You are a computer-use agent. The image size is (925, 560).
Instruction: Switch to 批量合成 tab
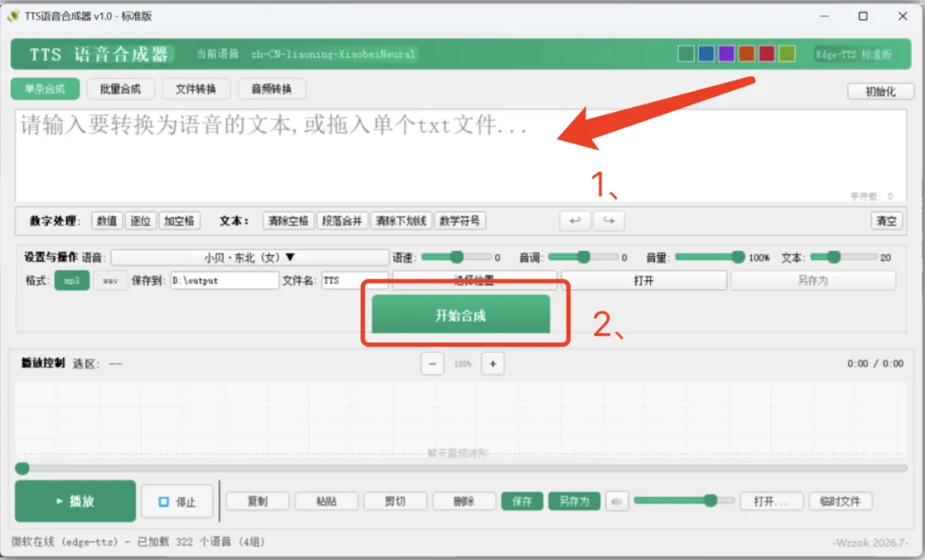pyautogui.click(x=121, y=89)
